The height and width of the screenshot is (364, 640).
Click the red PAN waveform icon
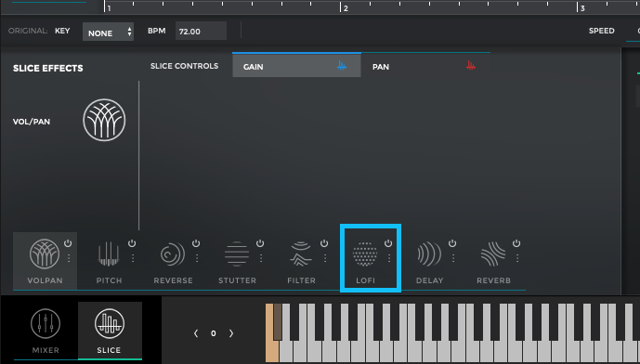pyautogui.click(x=471, y=65)
